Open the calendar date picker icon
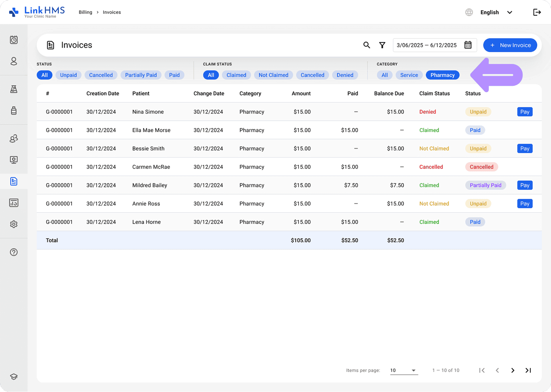Screen dimensions: 551x392 click(x=468, y=45)
